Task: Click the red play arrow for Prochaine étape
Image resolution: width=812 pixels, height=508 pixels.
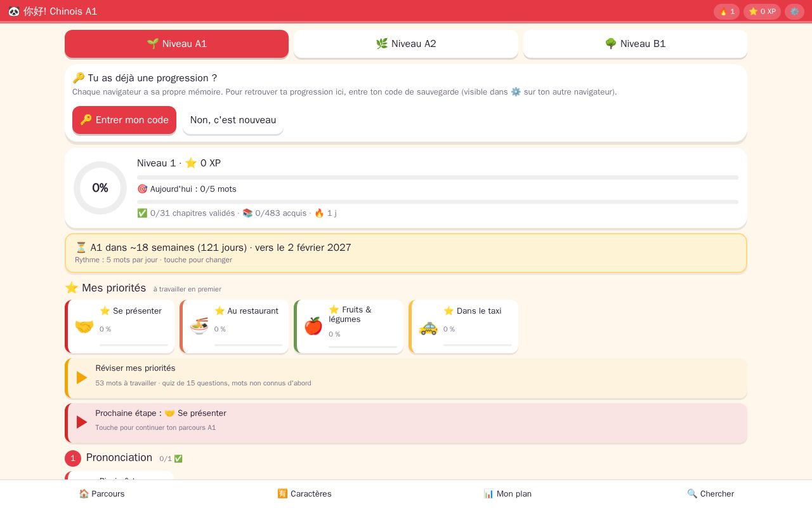Action: pos(82,422)
